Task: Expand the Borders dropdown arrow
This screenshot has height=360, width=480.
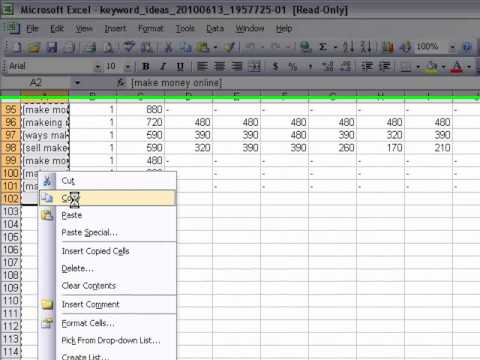Action: (418, 67)
